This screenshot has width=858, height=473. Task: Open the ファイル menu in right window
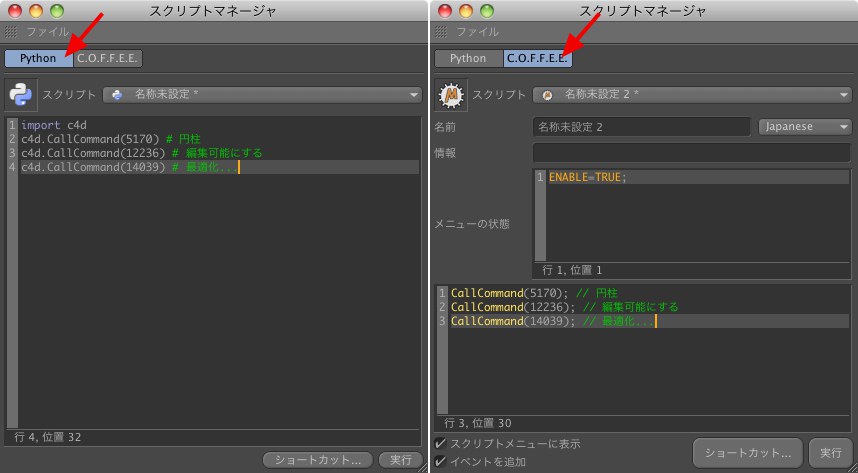478,32
